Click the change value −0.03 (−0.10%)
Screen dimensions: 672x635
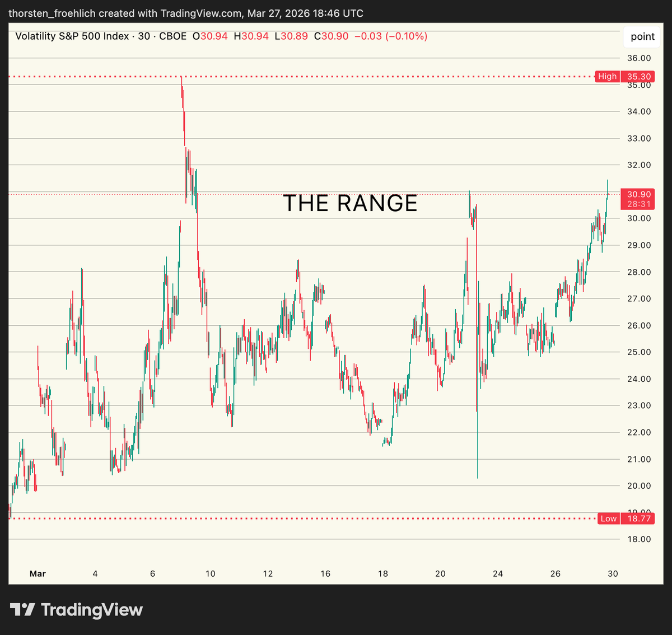point(391,36)
